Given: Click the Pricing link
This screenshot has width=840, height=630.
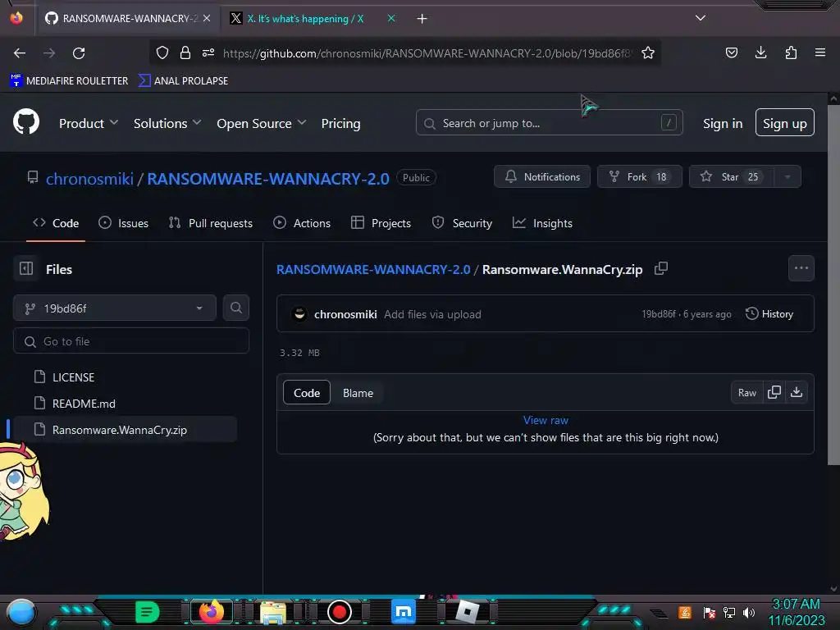Looking at the screenshot, I should [340, 123].
